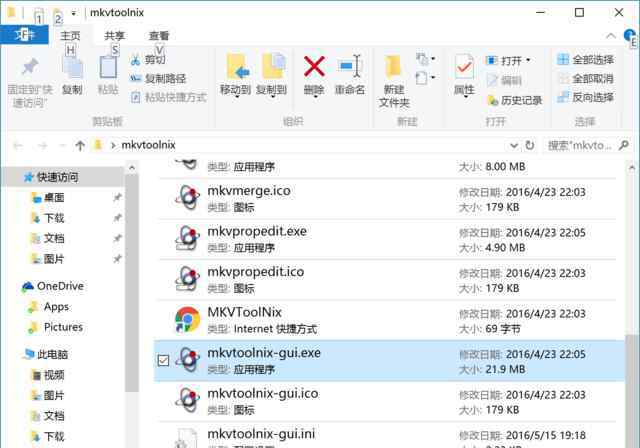Screen dimensions: 640x448
Task: Click Select None (全部取消)
Action: [x=585, y=78]
